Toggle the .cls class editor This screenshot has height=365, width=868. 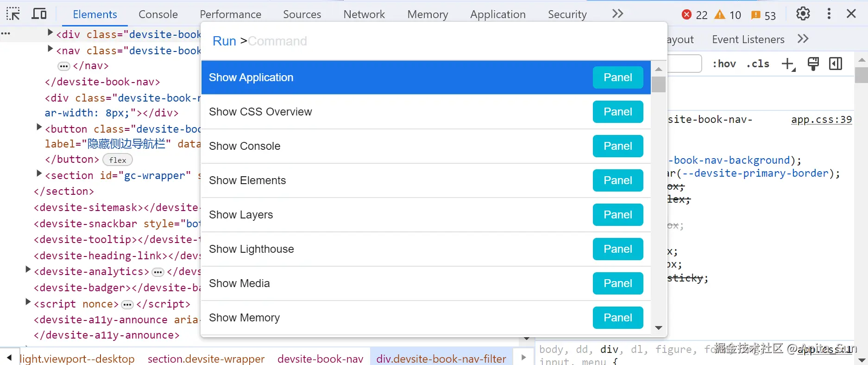[x=758, y=64]
